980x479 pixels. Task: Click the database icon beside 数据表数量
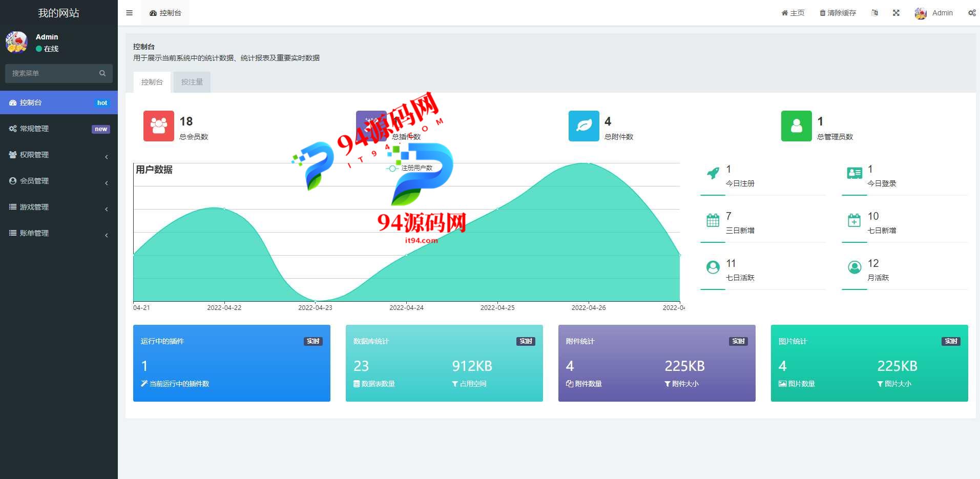click(357, 384)
